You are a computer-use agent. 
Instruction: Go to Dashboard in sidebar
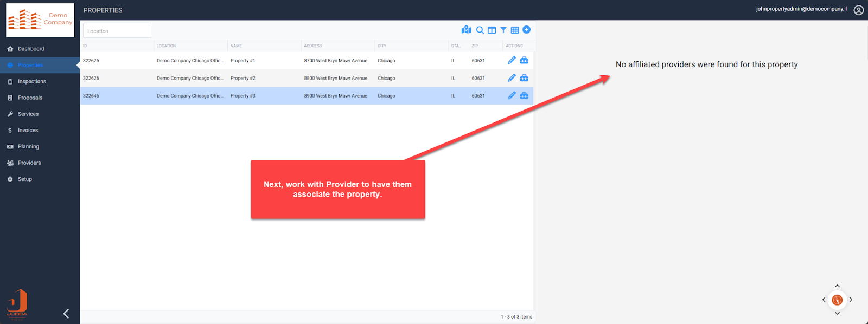[x=31, y=49]
